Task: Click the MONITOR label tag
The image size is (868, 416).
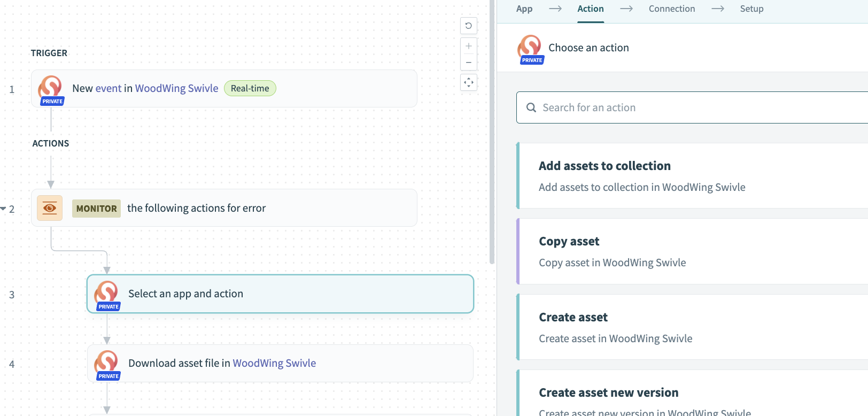Action: pyautogui.click(x=96, y=209)
